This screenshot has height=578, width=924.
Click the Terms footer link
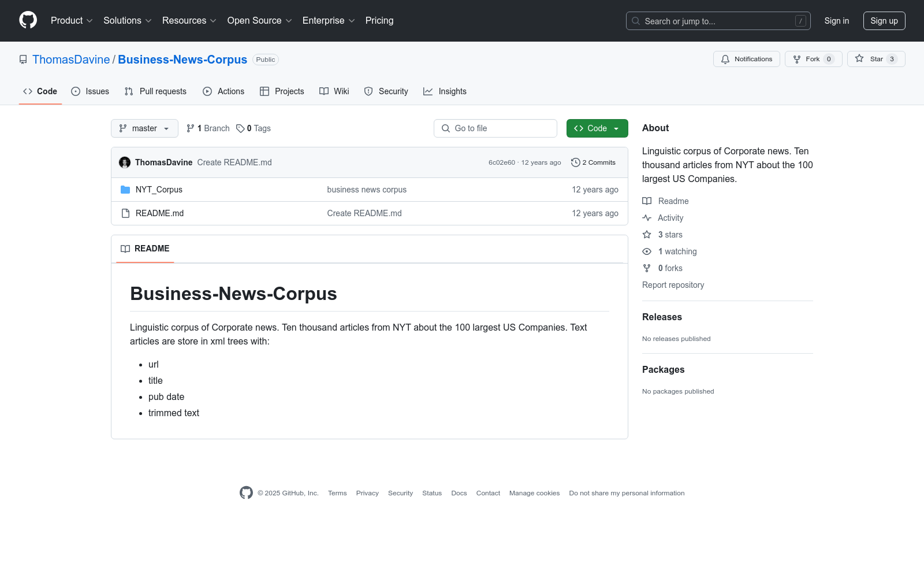click(x=337, y=493)
